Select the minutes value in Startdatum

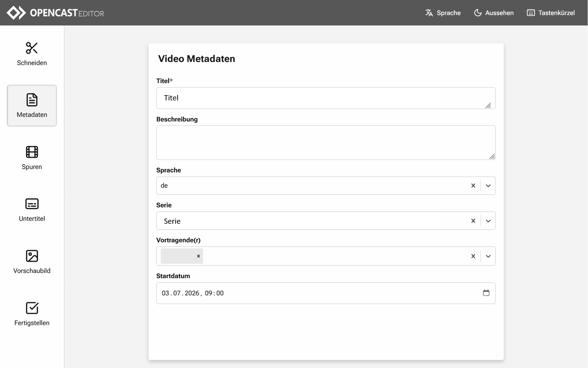220,293
